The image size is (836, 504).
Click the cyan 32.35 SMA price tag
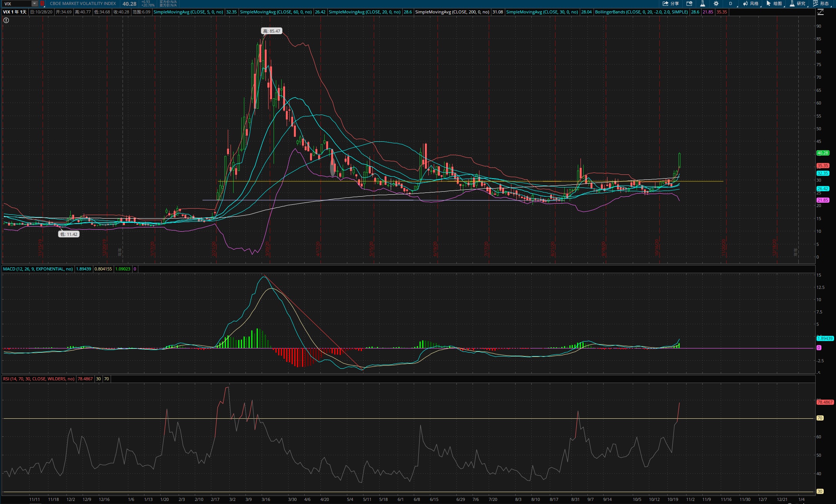pos(823,173)
